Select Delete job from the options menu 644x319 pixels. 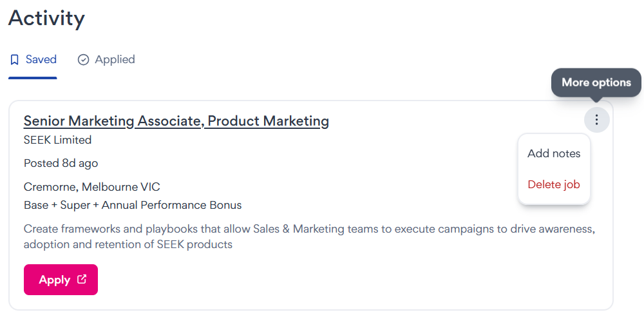click(554, 184)
